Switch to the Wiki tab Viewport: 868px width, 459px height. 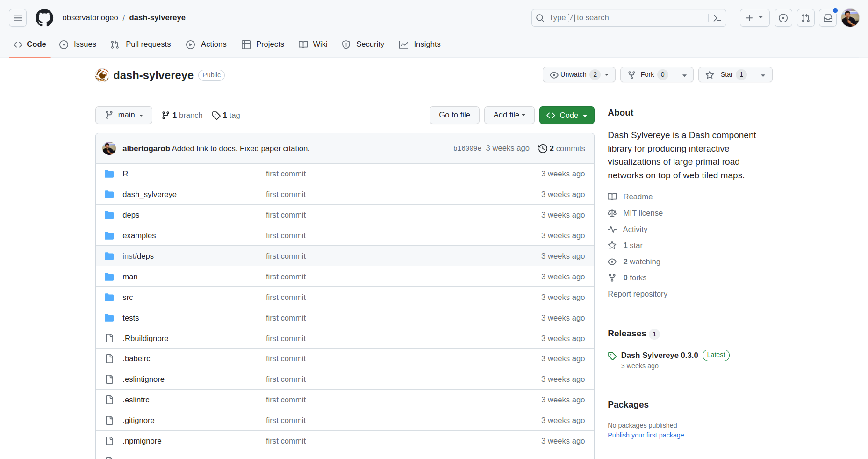313,44
